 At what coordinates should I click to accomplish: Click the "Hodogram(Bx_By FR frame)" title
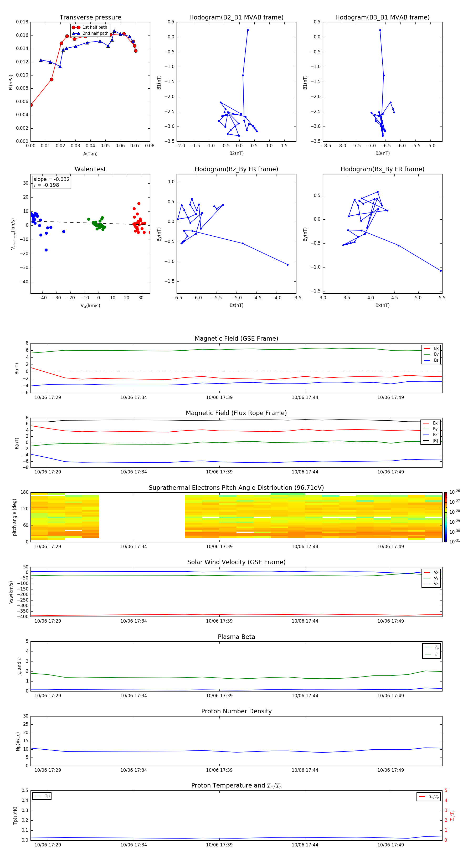point(382,169)
